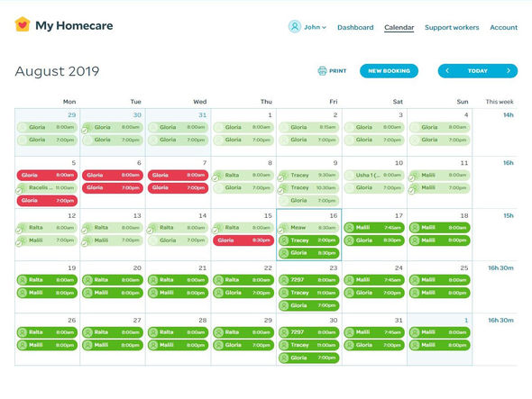The image size is (532, 399).
Task: Go to next month with right arrow
Action: tap(509, 71)
